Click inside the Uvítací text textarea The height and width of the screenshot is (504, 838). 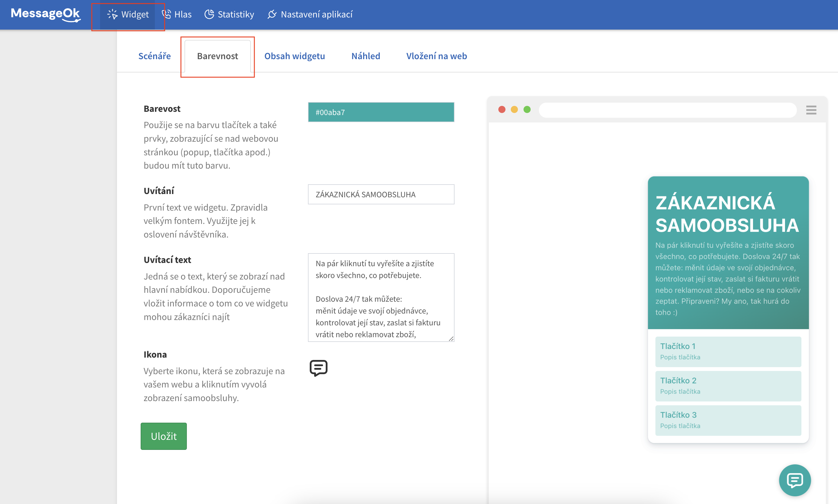[381, 297]
